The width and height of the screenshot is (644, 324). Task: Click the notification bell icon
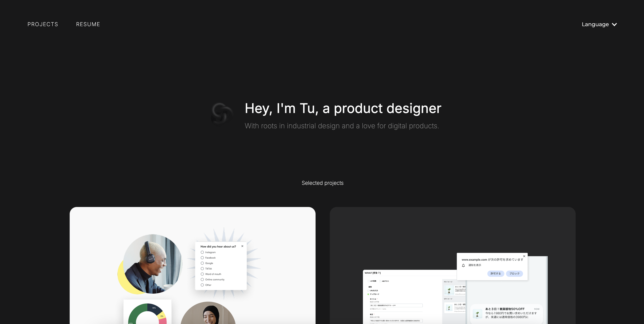pos(463,265)
